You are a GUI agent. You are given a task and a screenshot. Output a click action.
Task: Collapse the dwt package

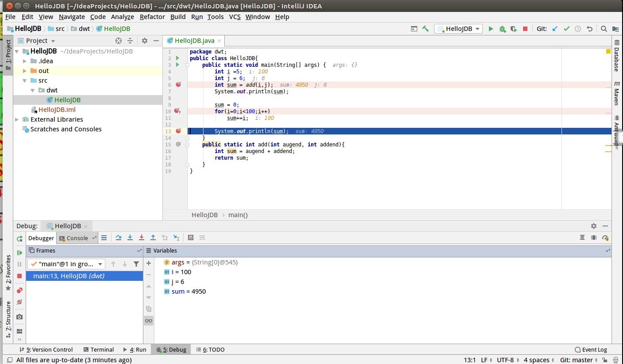coord(32,90)
